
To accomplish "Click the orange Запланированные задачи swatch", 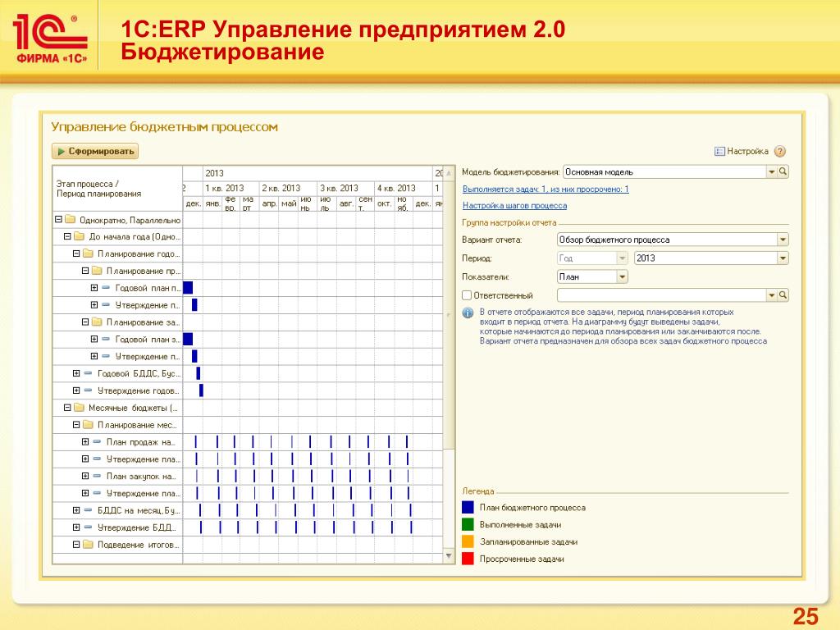I will click(x=468, y=541).
